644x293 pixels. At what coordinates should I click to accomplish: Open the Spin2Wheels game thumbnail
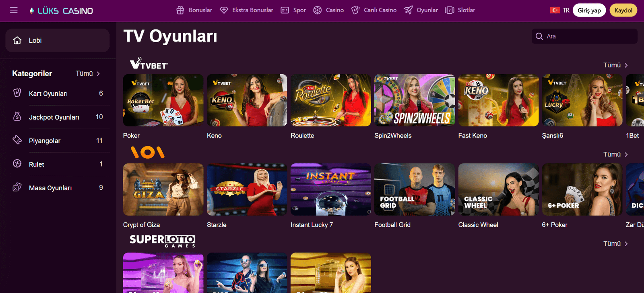(x=415, y=100)
